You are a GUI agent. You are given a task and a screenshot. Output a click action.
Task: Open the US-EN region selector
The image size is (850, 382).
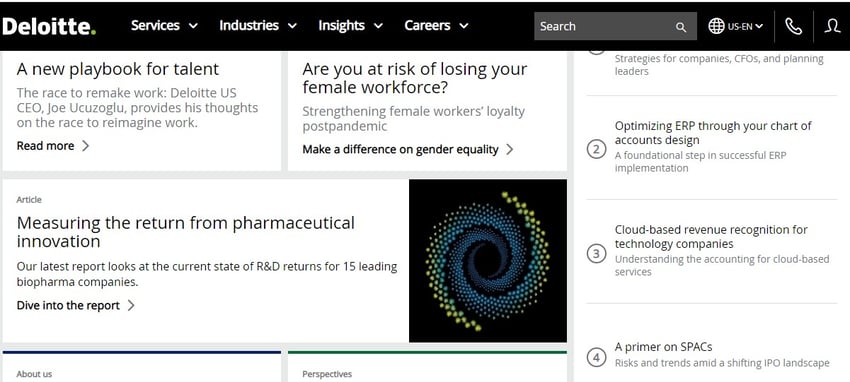[745, 26]
